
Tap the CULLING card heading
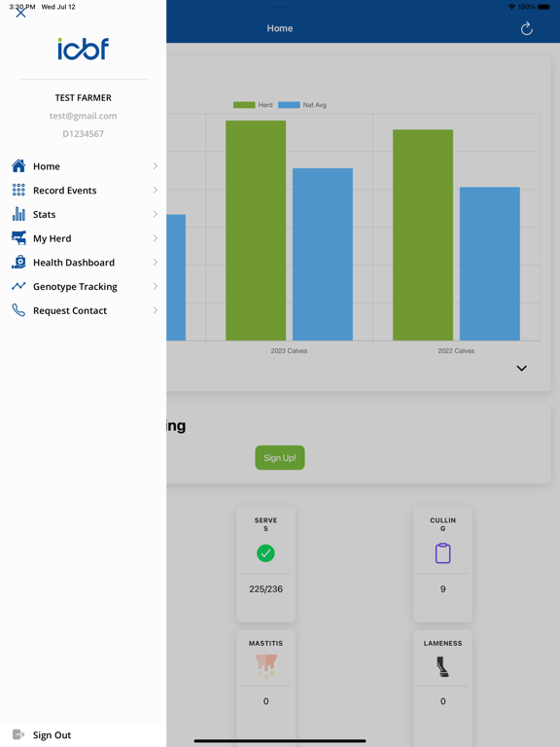click(443, 524)
